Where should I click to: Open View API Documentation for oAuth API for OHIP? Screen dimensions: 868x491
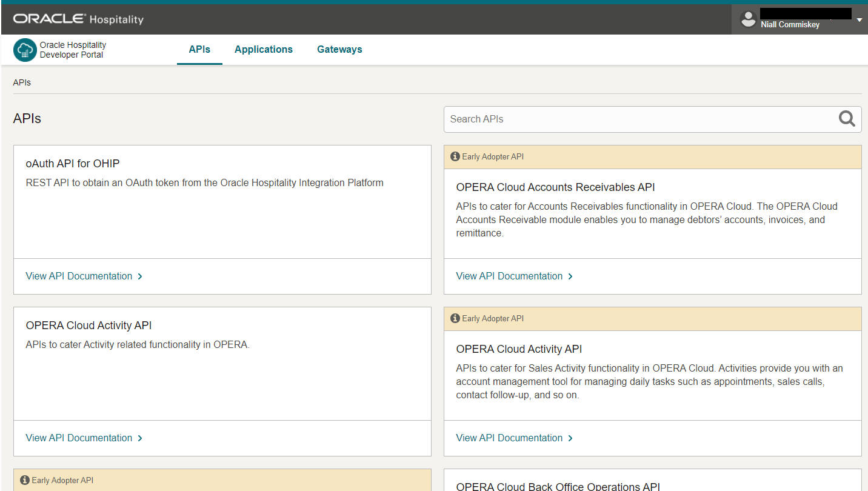79,276
